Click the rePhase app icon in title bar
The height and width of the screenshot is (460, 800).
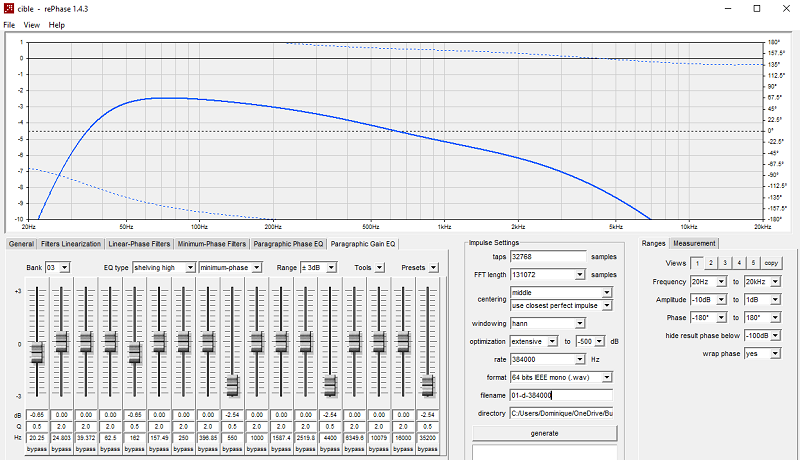pos(8,9)
